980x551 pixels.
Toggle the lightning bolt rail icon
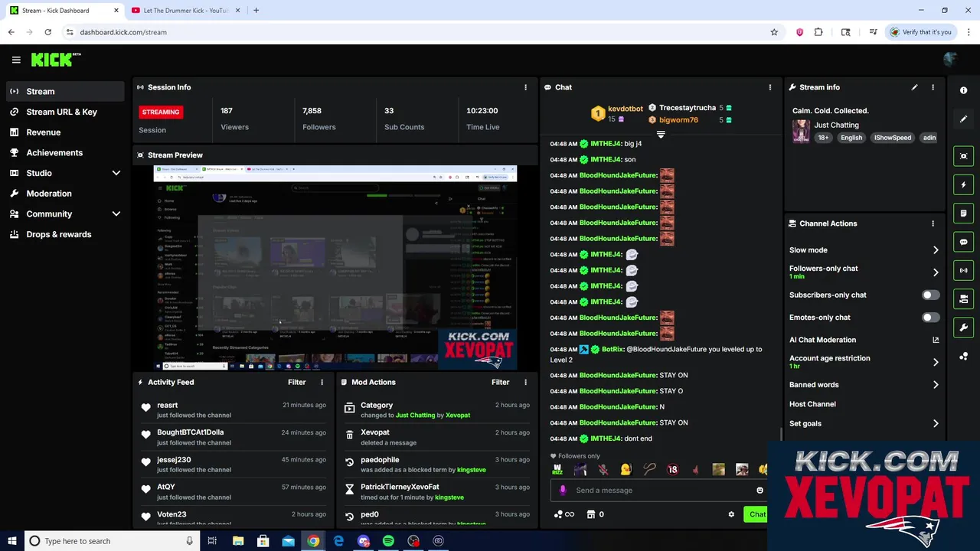tap(963, 184)
